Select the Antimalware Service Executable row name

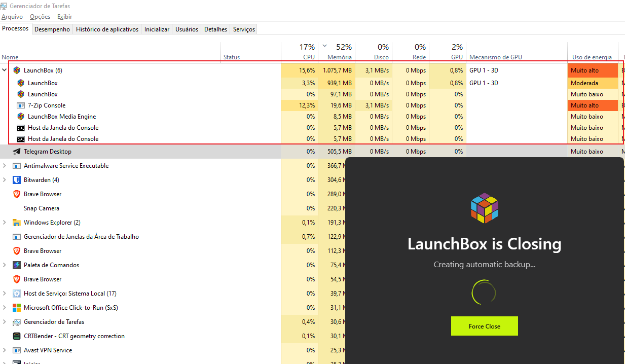(66, 166)
